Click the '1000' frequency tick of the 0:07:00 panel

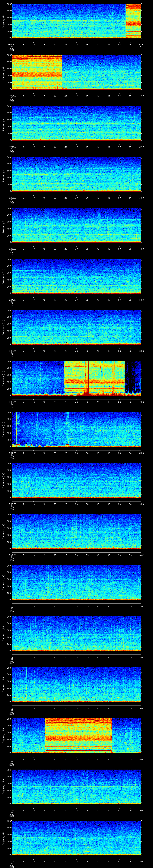8,412
